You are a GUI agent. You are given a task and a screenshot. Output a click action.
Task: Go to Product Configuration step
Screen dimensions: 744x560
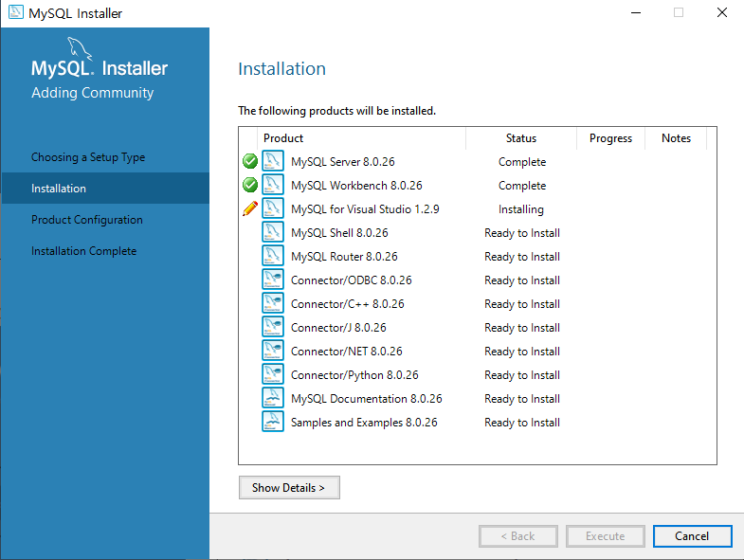click(x=87, y=220)
